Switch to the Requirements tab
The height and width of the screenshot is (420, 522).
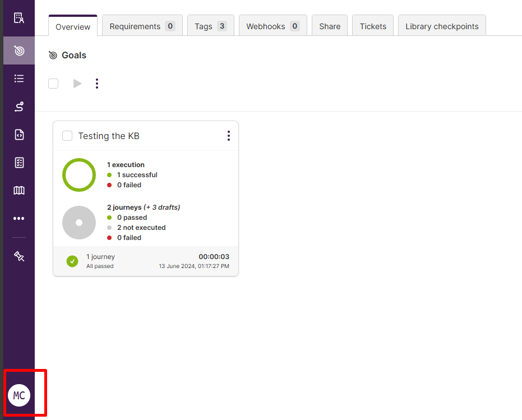click(x=142, y=26)
